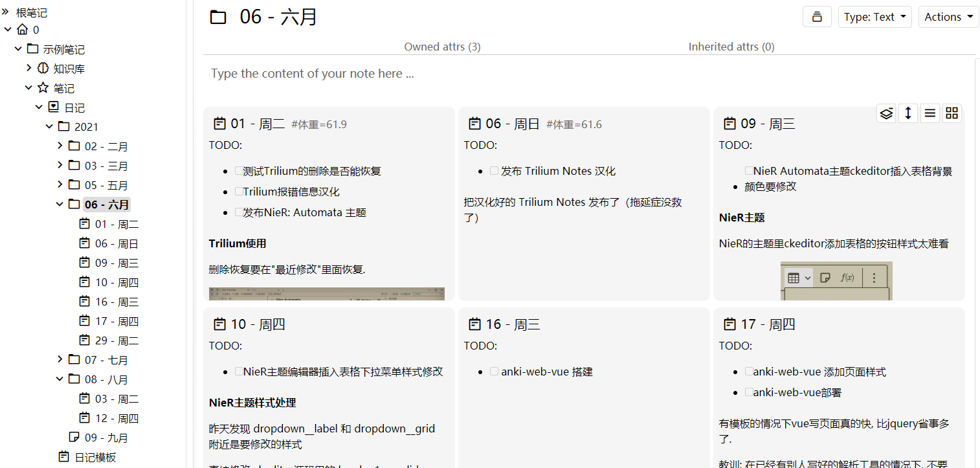Check the Trilium报错信息汉化 checkbox

[239, 192]
